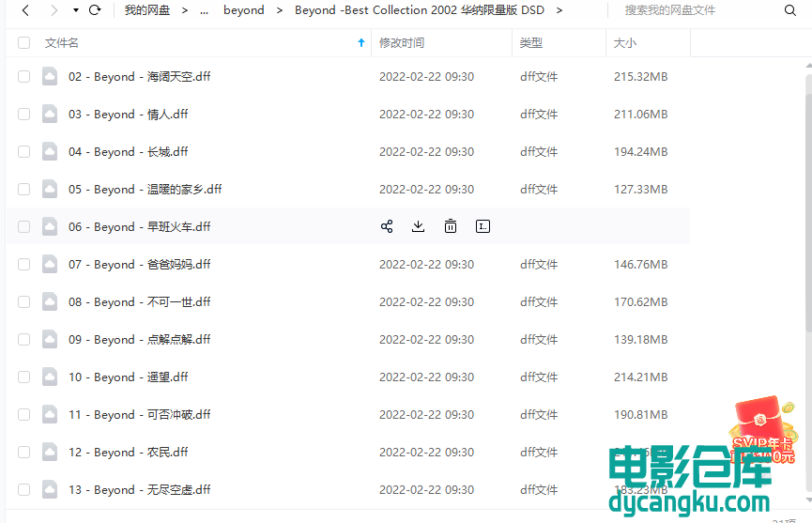812x523 pixels.
Task: Expand the collapsed '...' breadcrumb
Action: tap(205, 10)
